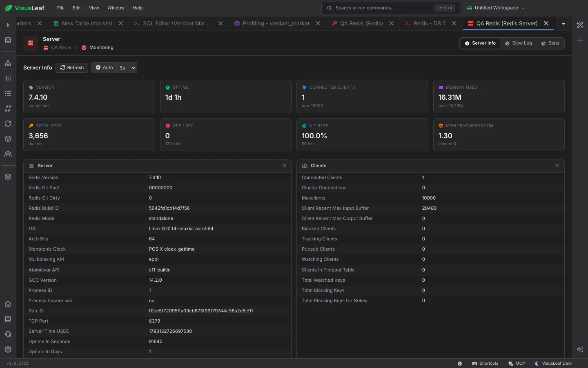Viewport: 588px width, 368px height.
Task: Click the Refresh button
Action: pyautogui.click(x=72, y=67)
